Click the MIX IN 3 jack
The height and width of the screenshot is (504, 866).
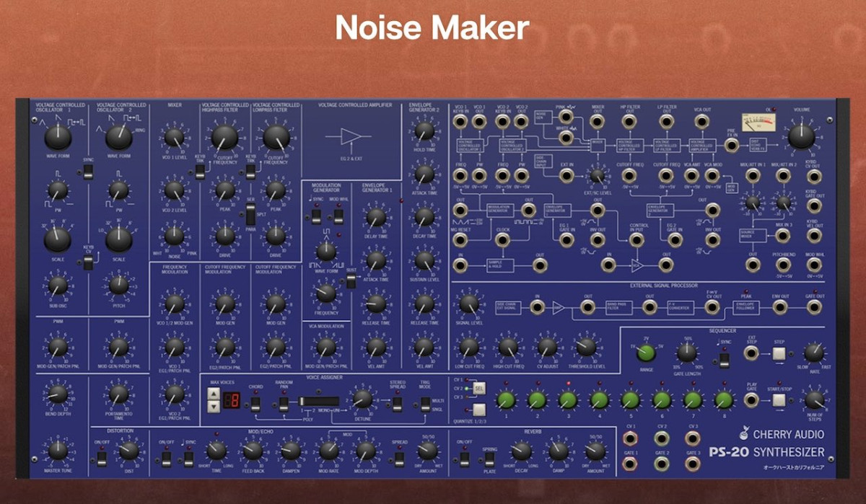point(784,234)
